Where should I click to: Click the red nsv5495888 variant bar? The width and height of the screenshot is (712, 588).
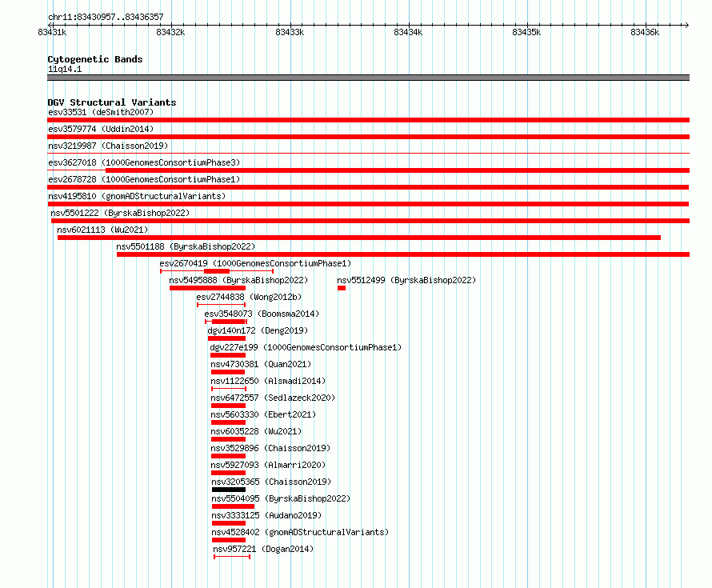tap(207, 288)
